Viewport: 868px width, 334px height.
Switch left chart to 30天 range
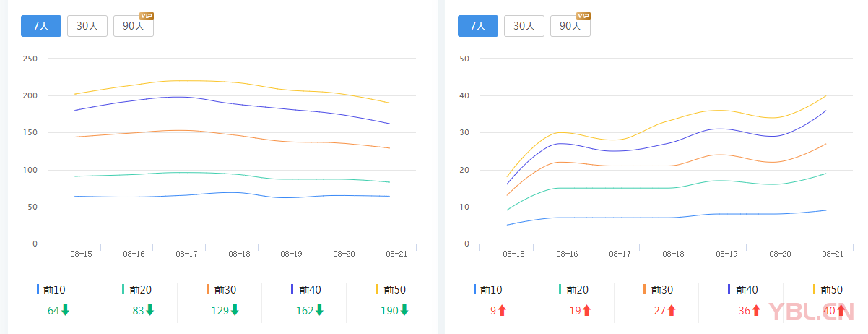click(x=87, y=26)
